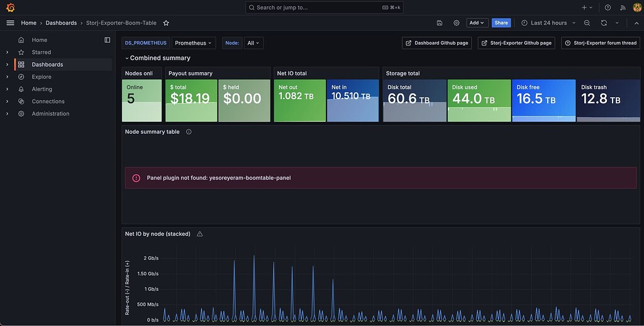Click the Disk used stat tile
Viewport: 644px width, 326px height.
[479, 101]
